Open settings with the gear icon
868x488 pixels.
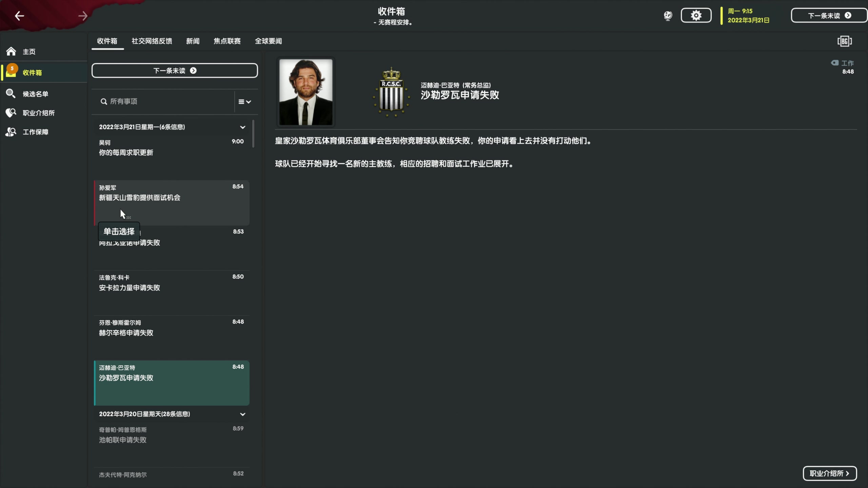coord(696,16)
